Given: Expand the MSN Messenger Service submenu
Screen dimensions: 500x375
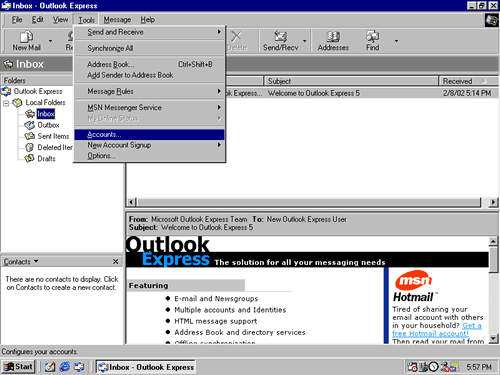Looking at the screenshot, I should point(150,107).
